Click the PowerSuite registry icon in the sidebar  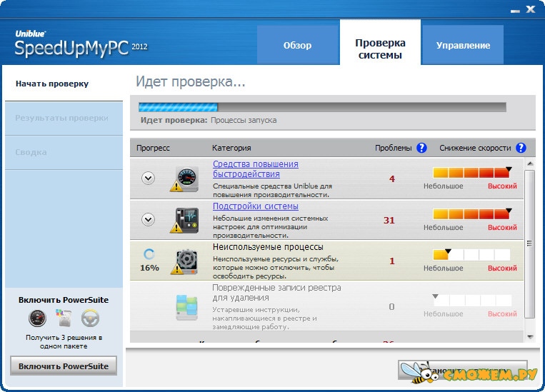(64, 318)
